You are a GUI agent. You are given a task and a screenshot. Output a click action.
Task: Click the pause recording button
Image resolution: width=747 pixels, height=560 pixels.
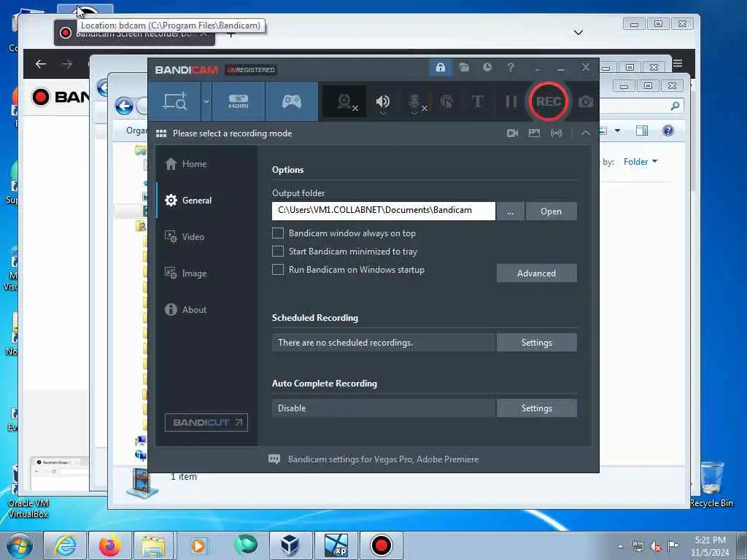(511, 101)
